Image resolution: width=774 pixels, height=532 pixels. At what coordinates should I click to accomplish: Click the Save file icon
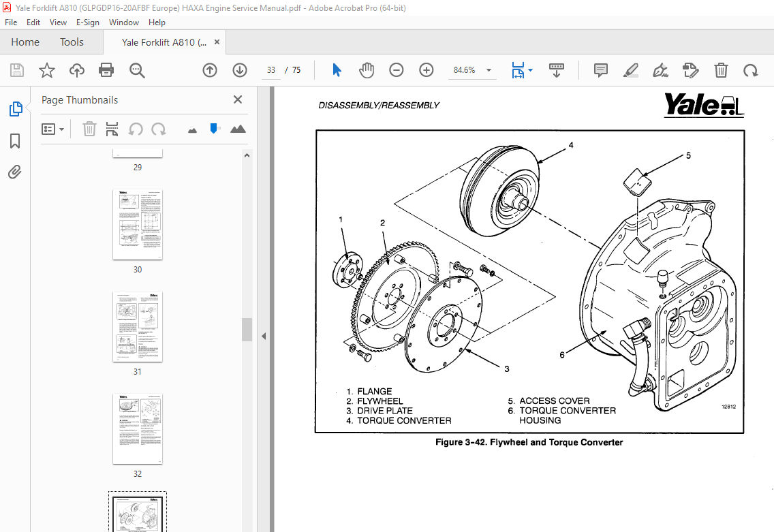pyautogui.click(x=17, y=70)
